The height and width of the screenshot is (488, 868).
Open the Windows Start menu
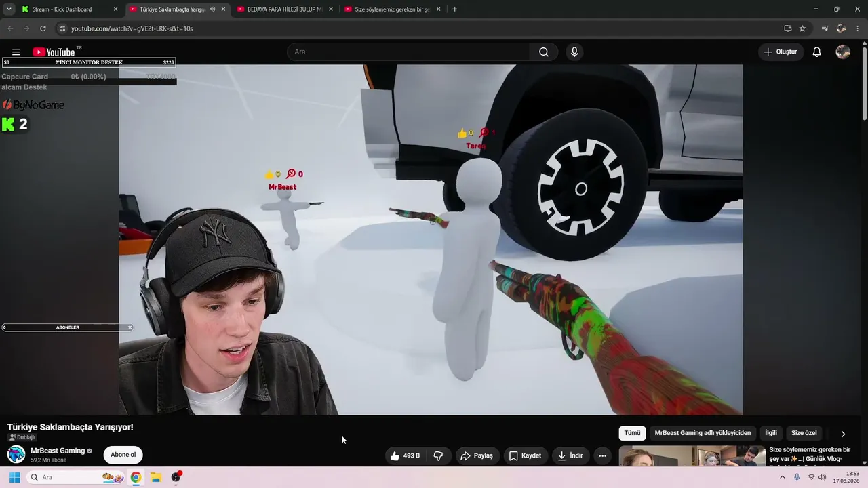(x=14, y=477)
